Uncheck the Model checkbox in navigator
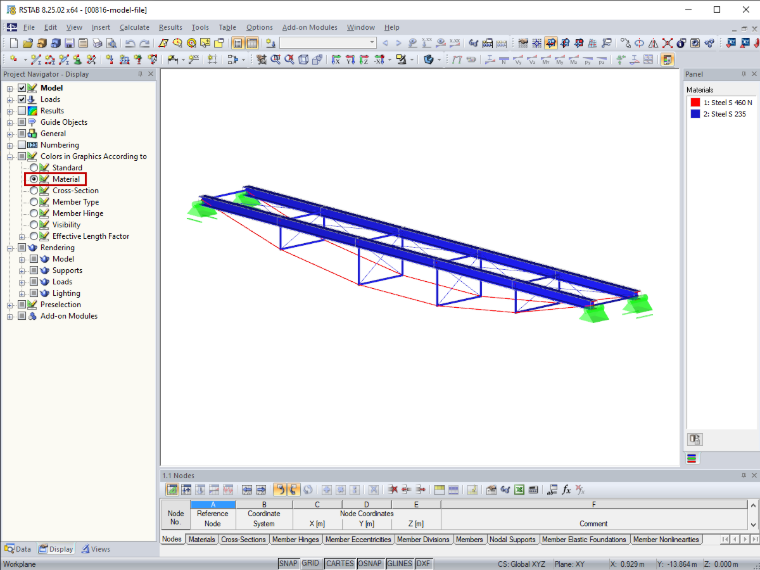This screenshot has width=760, height=570. (x=22, y=88)
